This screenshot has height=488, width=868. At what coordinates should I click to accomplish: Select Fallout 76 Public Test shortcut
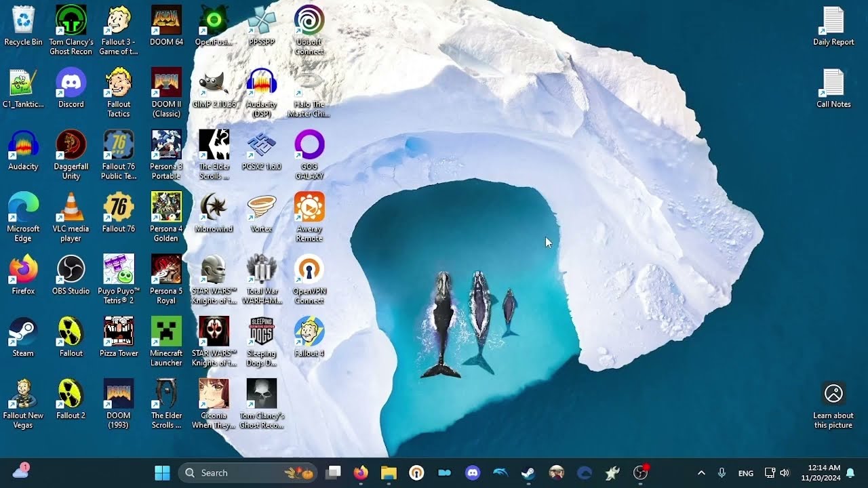119,155
